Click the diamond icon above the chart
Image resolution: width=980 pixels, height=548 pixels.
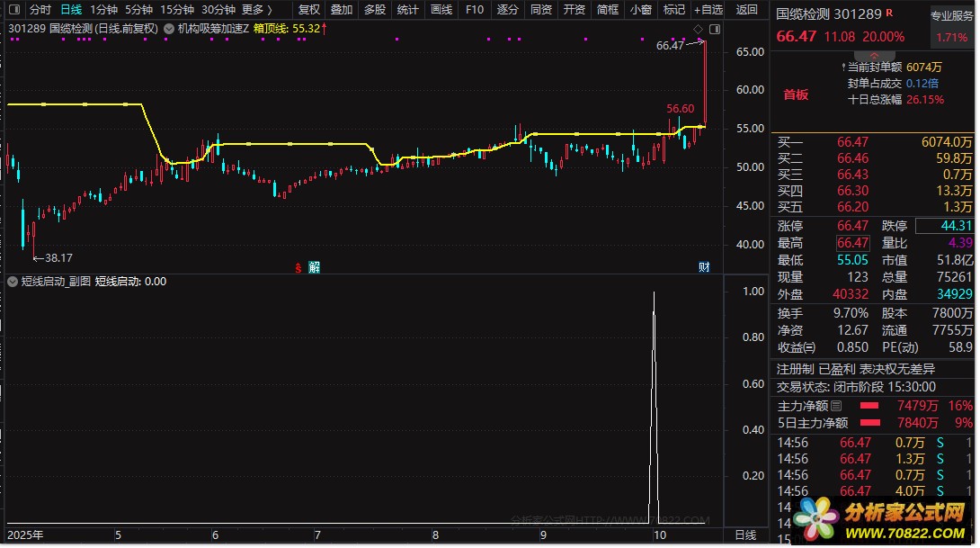[x=698, y=29]
